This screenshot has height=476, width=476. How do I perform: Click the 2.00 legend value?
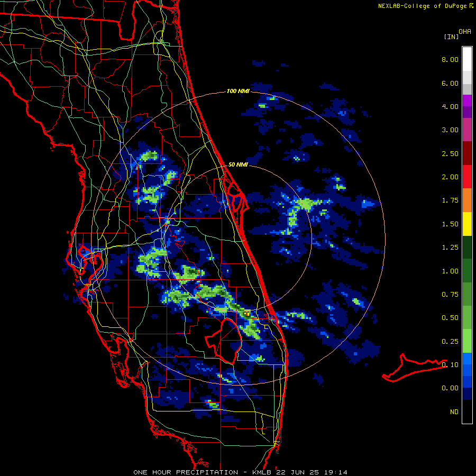point(450,177)
